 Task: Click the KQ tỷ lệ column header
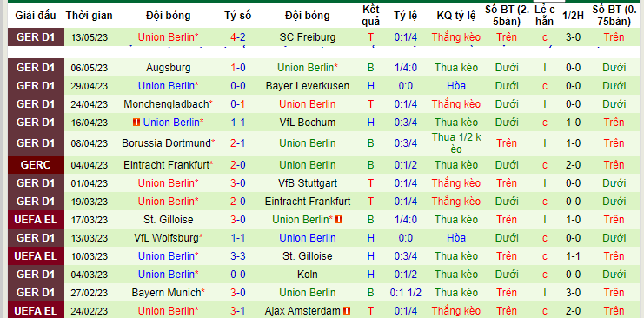[456, 16]
